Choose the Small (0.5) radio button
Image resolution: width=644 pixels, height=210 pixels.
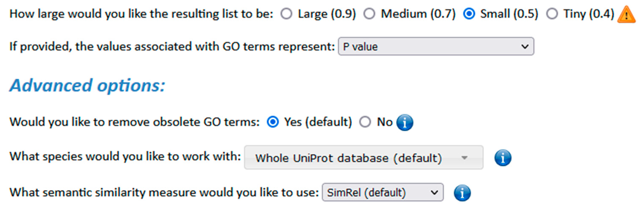[x=469, y=14]
